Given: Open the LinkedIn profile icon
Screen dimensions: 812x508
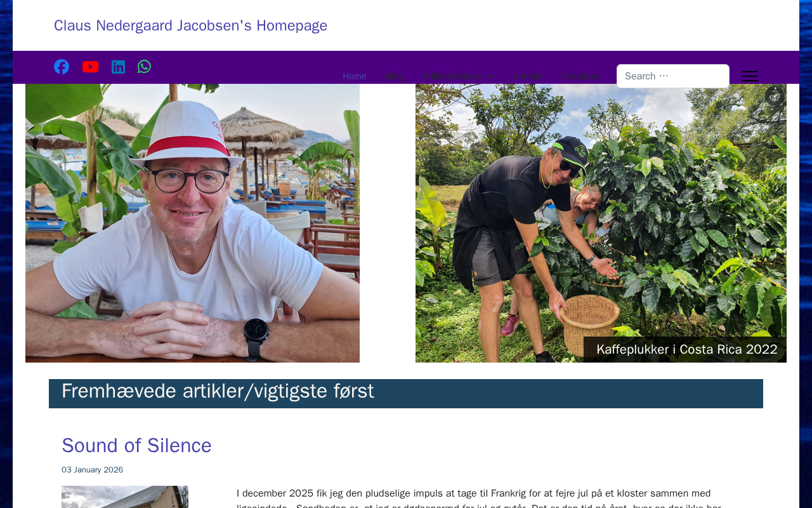Looking at the screenshot, I should pyautogui.click(x=119, y=67).
